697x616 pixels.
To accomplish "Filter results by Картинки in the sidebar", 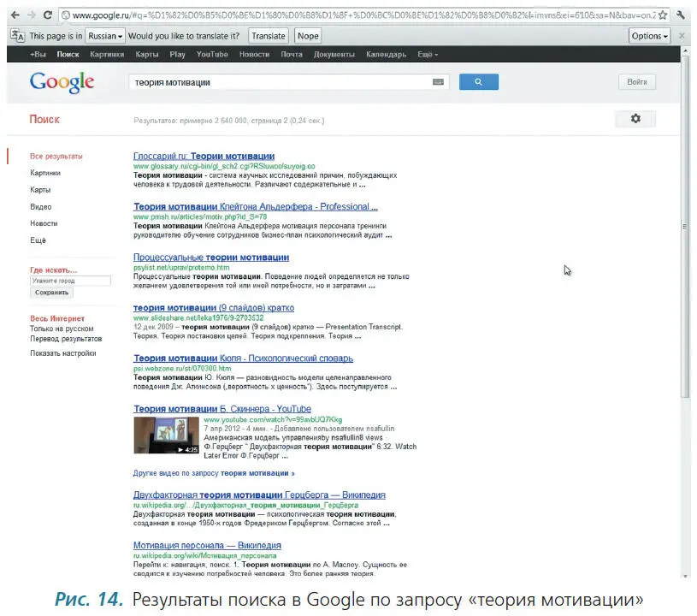I will tap(45, 173).
